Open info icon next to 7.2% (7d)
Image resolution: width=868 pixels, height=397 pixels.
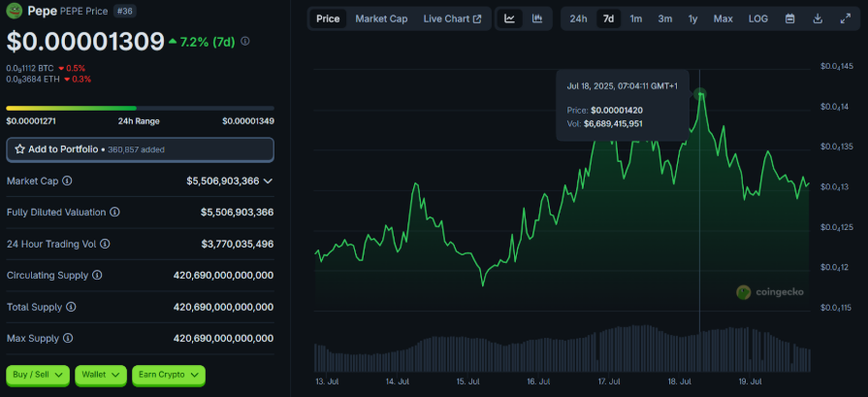[245, 41]
